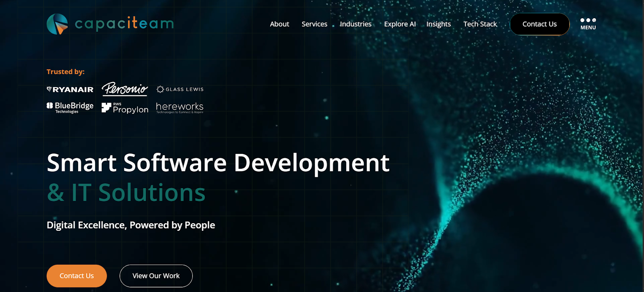Screen dimensions: 644x292
Task: Open the RWS Propylon logo
Action: (125, 108)
